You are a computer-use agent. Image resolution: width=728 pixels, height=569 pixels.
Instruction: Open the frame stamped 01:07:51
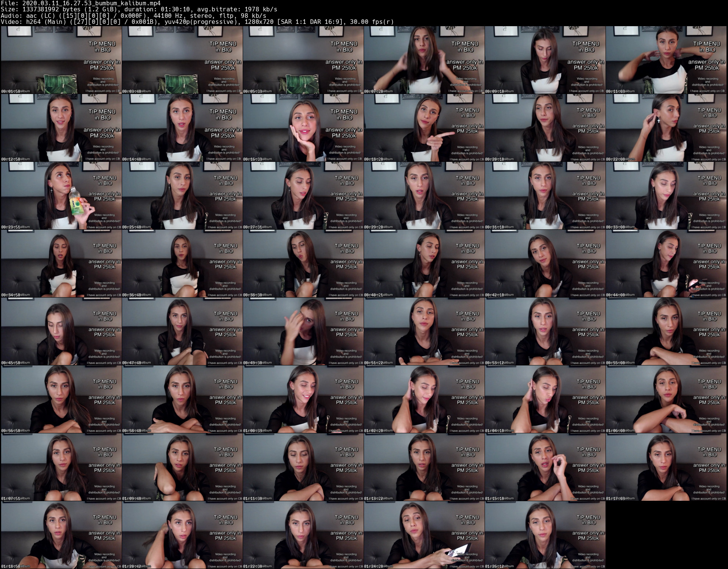61,467
